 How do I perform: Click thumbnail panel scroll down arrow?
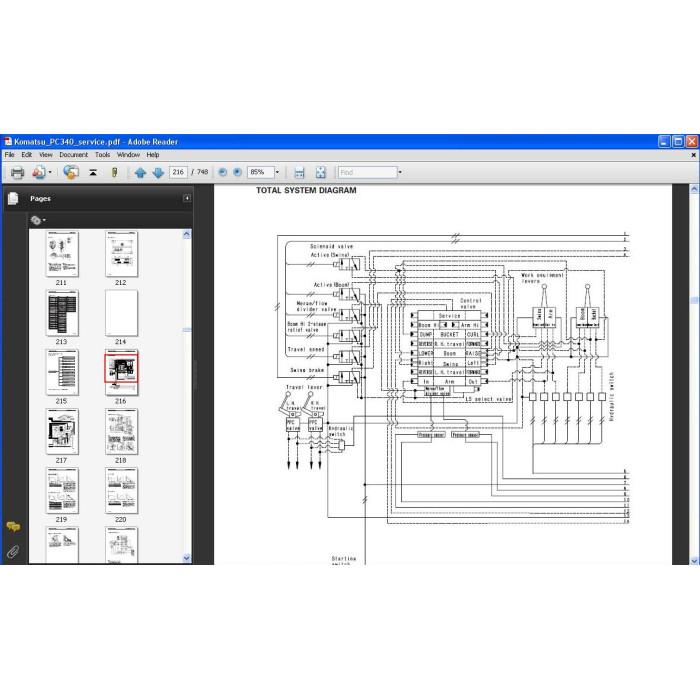tap(187, 558)
